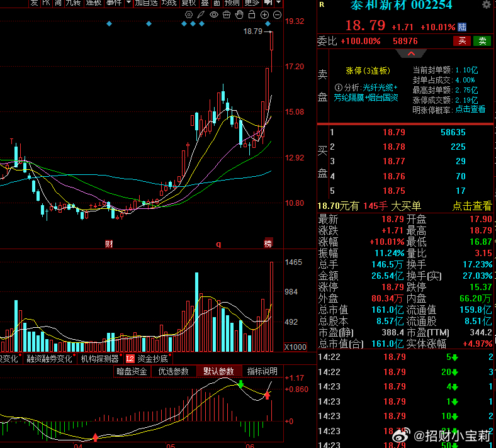Open the 资金抄底 indicator tab
The width and height of the screenshot is (496, 448).
pos(149,359)
